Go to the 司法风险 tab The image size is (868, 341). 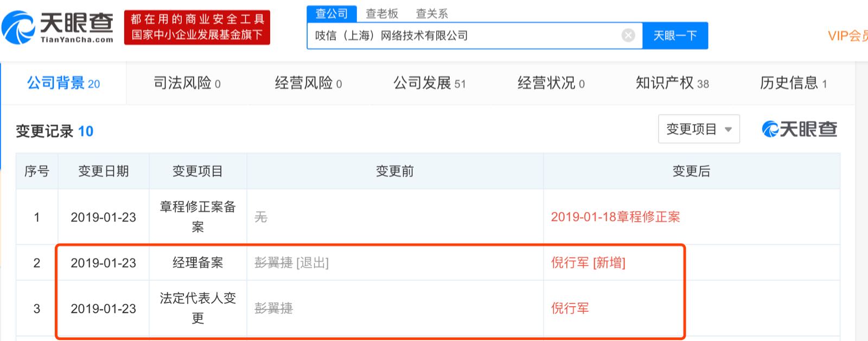tap(187, 83)
